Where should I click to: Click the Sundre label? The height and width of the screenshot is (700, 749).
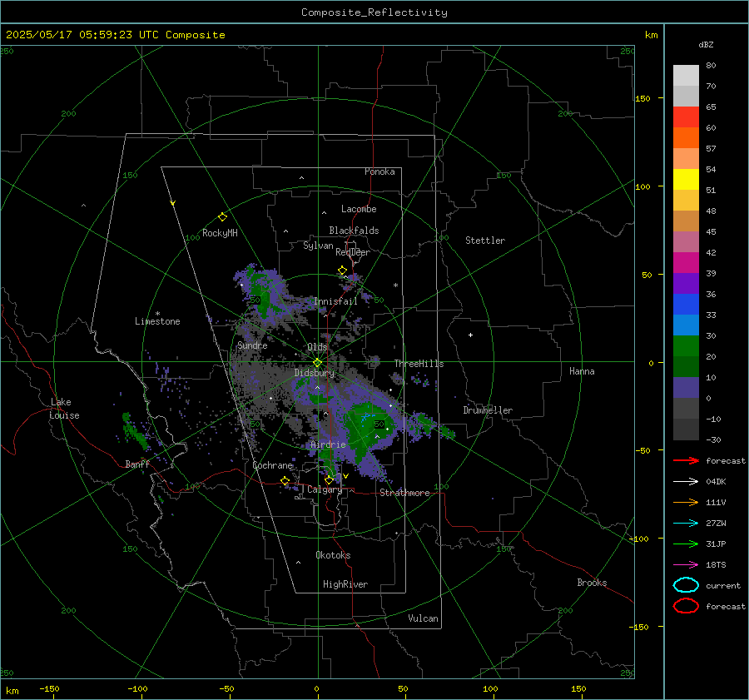(x=252, y=345)
